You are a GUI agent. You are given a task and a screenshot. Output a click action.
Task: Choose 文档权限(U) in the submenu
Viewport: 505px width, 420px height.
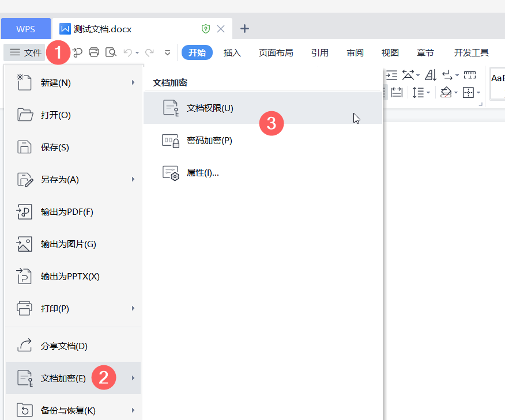(x=263, y=108)
